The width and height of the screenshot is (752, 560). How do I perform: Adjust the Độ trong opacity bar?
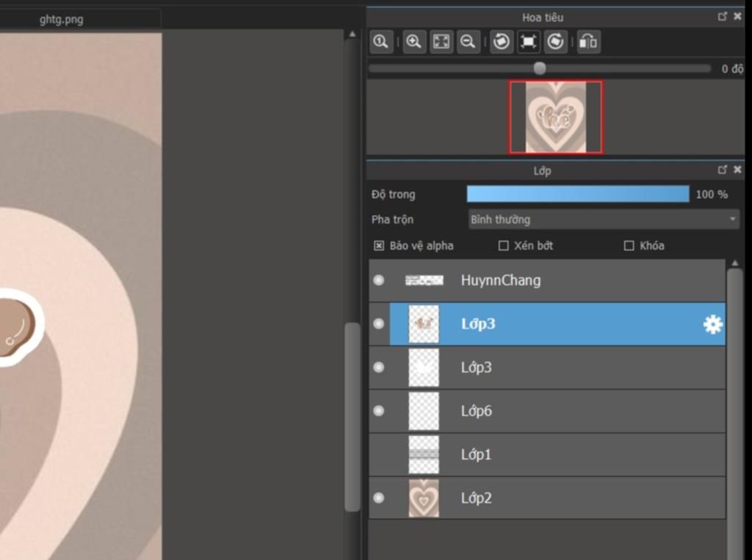578,194
